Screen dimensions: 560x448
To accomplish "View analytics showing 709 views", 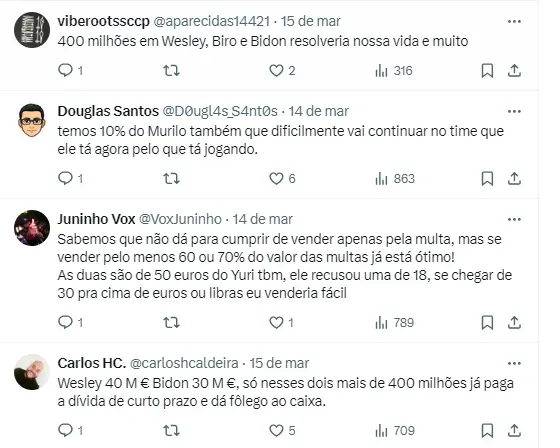I will [x=395, y=430].
